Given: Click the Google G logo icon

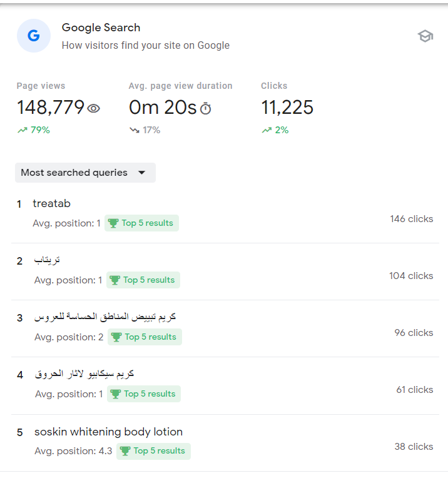Looking at the screenshot, I should click(x=34, y=36).
